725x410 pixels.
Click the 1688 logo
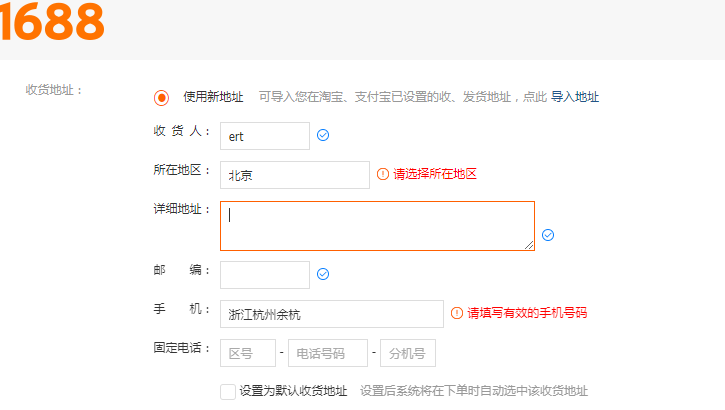point(52,22)
